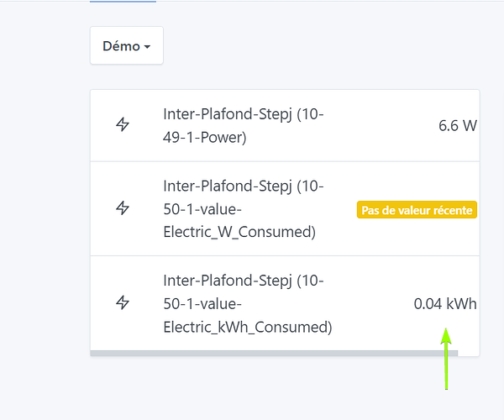Click the 'Electric_kWh_Consumed)' text line
This screenshot has width=504, height=420.
pyautogui.click(x=248, y=326)
